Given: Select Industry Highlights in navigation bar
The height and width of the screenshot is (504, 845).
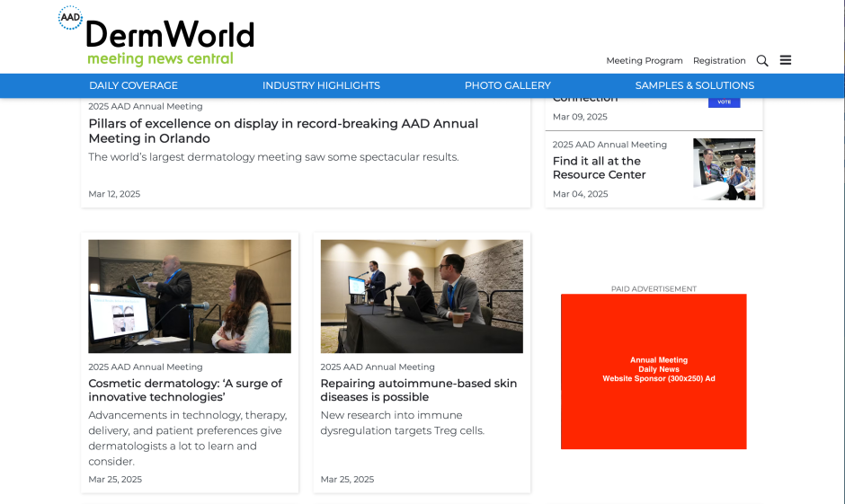Looking at the screenshot, I should pos(321,85).
